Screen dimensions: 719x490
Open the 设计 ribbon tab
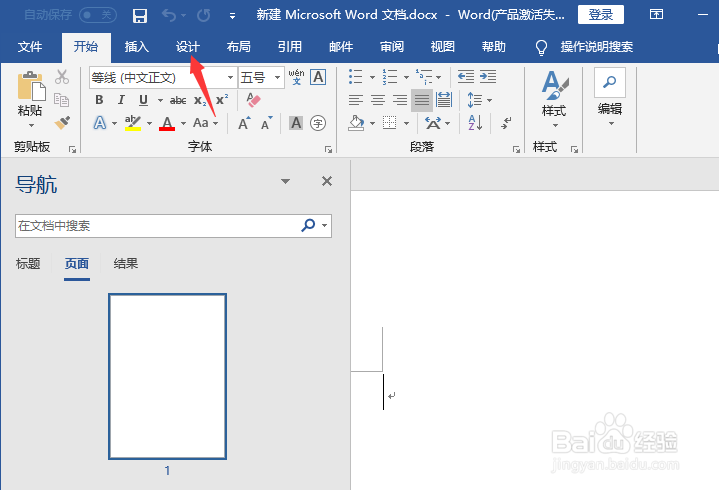coord(188,47)
